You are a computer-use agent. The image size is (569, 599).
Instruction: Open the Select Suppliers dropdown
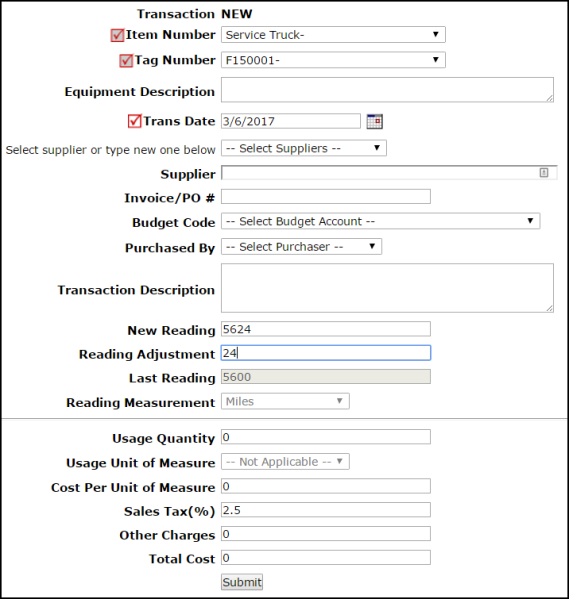304,148
